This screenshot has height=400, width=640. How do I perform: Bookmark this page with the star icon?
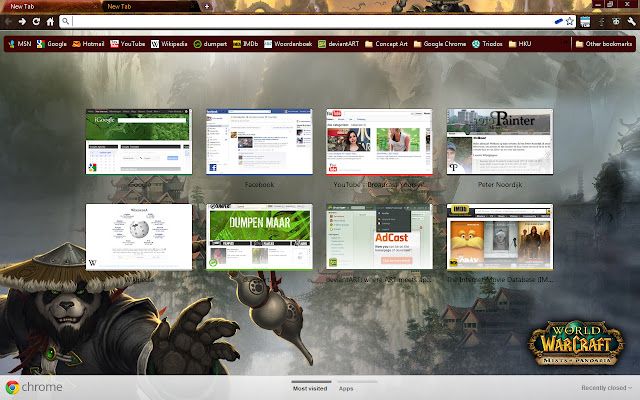[569, 21]
